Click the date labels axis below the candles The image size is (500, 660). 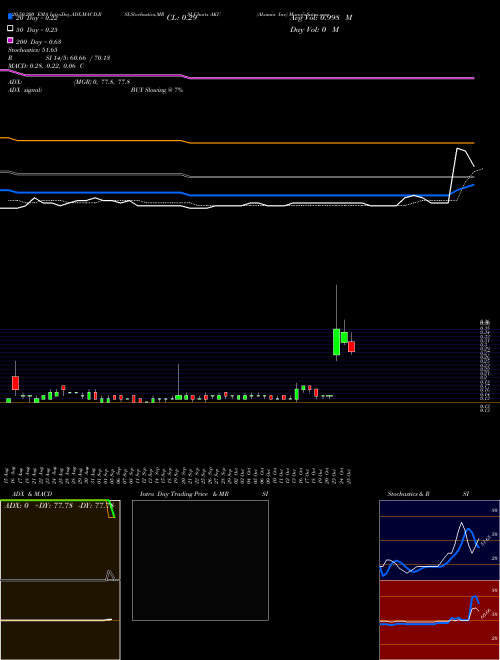(179, 475)
